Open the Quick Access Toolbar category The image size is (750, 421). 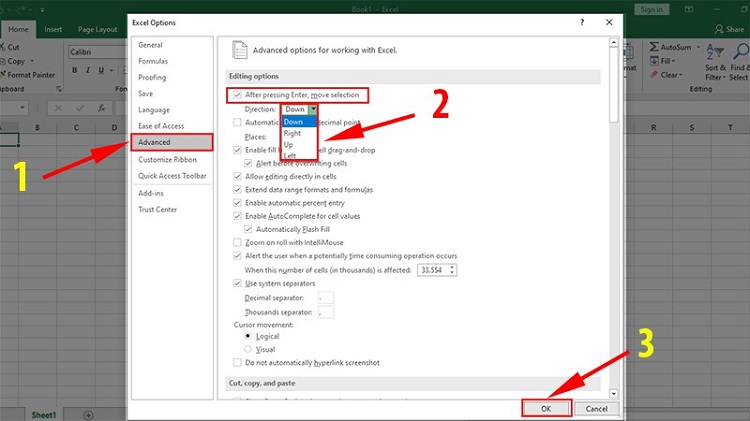click(172, 176)
